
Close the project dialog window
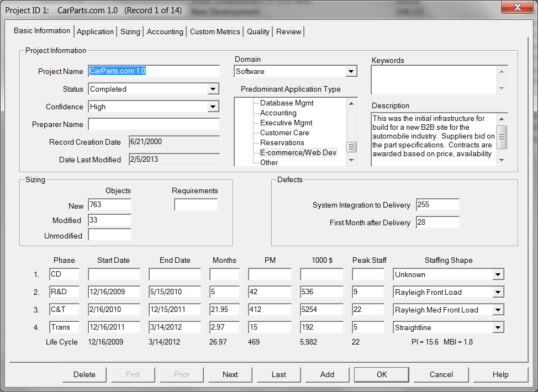[518, 7]
